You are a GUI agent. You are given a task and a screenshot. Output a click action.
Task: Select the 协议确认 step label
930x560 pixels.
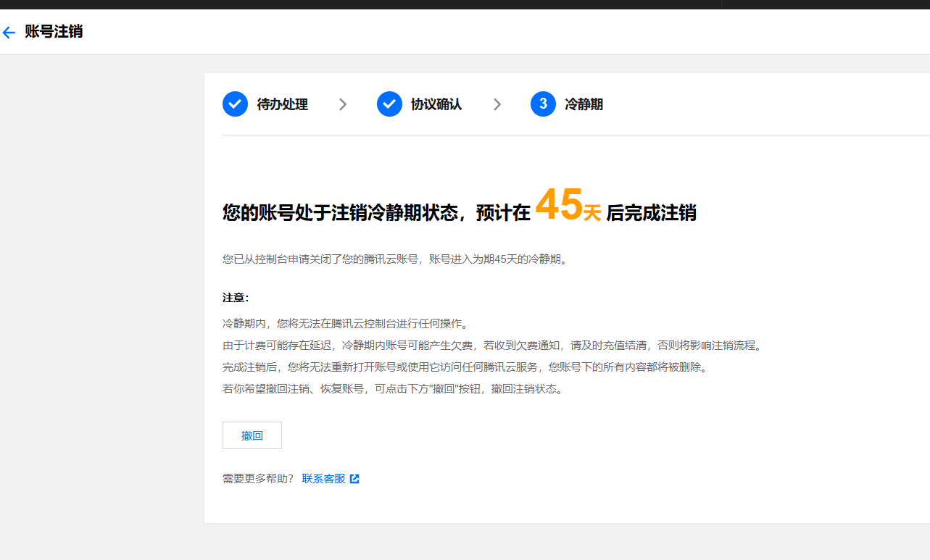pos(436,104)
